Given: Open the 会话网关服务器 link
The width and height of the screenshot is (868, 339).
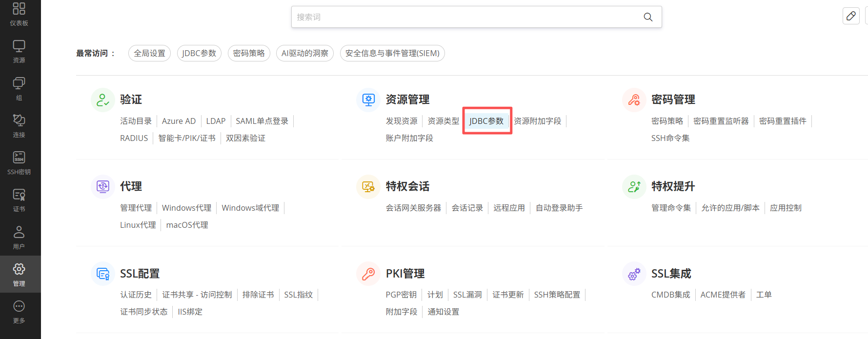Looking at the screenshot, I should [413, 208].
